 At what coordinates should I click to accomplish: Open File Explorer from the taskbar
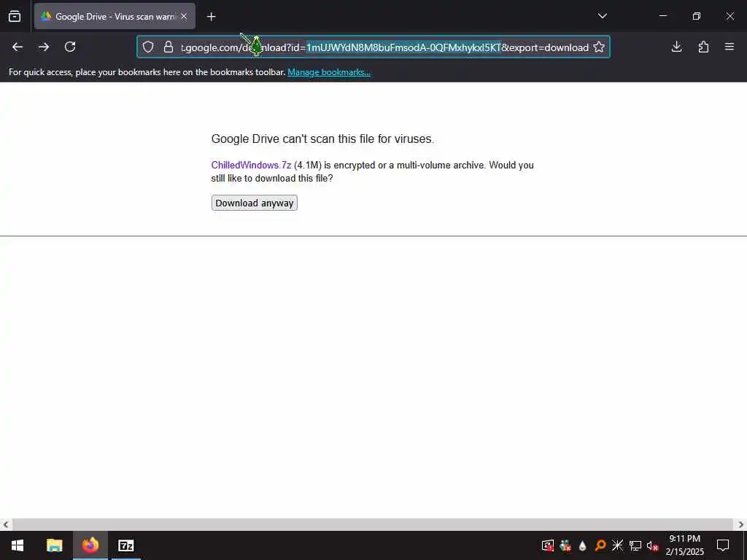pyautogui.click(x=54, y=545)
